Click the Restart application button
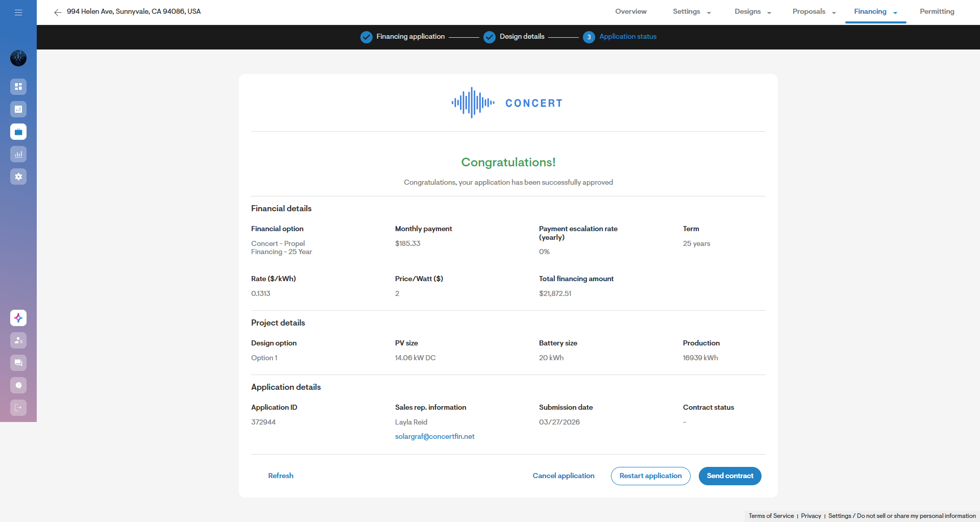The height and width of the screenshot is (522, 980). [x=650, y=476]
